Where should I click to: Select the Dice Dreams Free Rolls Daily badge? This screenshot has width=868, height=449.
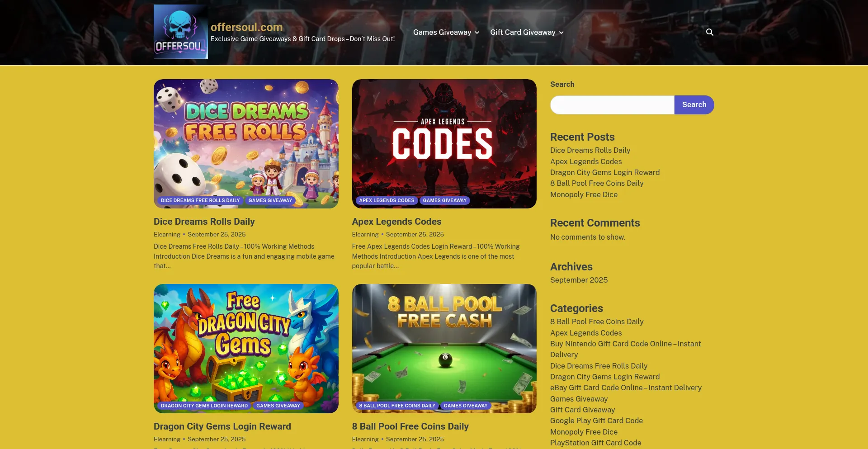coord(200,200)
